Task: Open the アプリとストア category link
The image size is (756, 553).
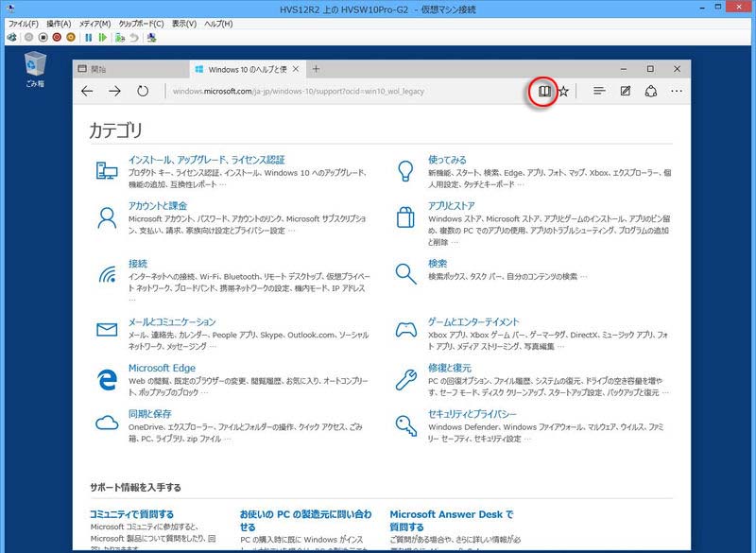Action: [x=452, y=205]
